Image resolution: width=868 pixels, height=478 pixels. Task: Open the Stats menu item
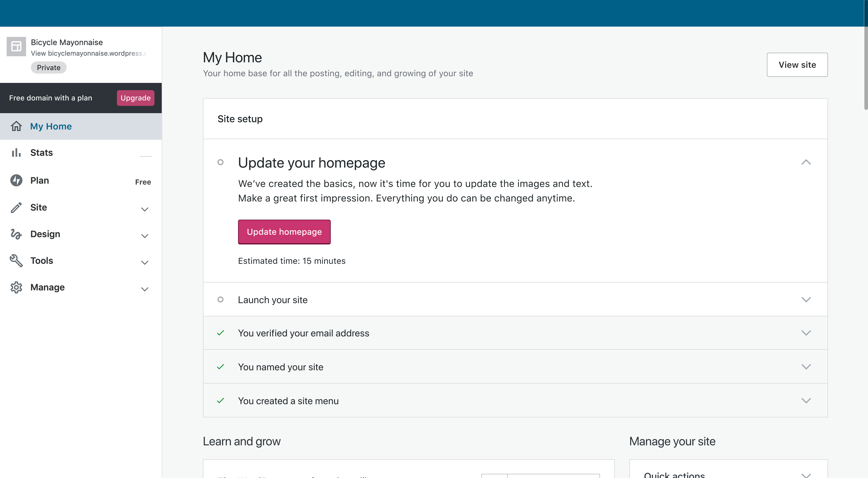coord(41,153)
